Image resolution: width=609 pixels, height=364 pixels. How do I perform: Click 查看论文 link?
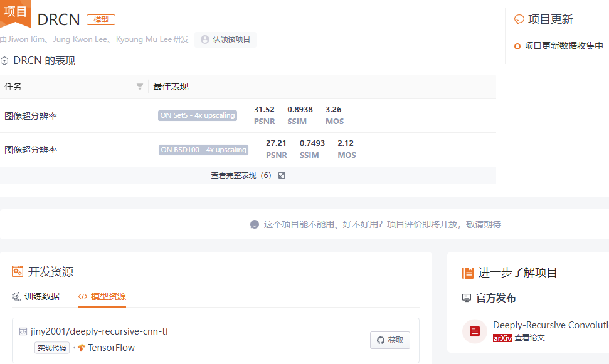tap(530, 338)
